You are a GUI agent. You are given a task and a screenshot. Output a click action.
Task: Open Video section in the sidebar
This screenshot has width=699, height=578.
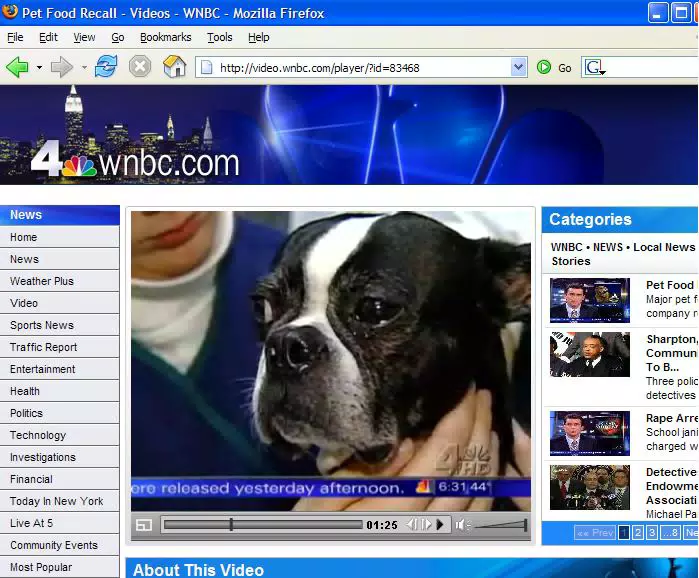60,303
